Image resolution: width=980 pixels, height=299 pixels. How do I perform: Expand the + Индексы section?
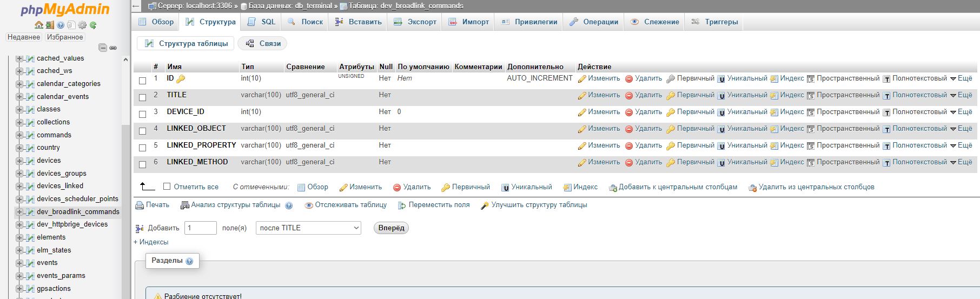pyautogui.click(x=151, y=242)
